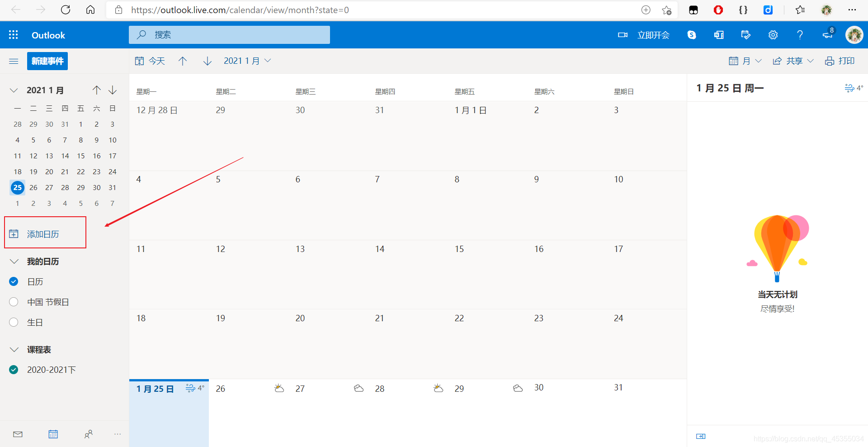Click the browser address bar URL
Image resolution: width=868 pixels, height=447 pixels.
pyautogui.click(x=240, y=10)
